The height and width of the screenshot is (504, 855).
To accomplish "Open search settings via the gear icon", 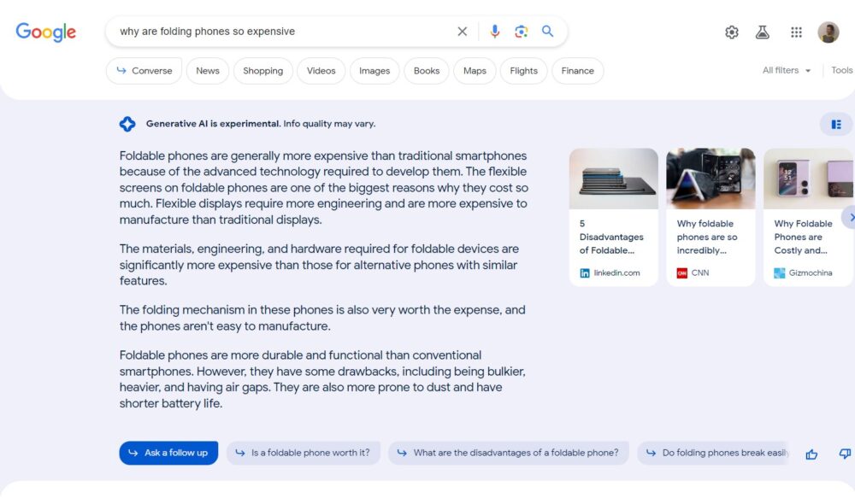I will click(732, 32).
